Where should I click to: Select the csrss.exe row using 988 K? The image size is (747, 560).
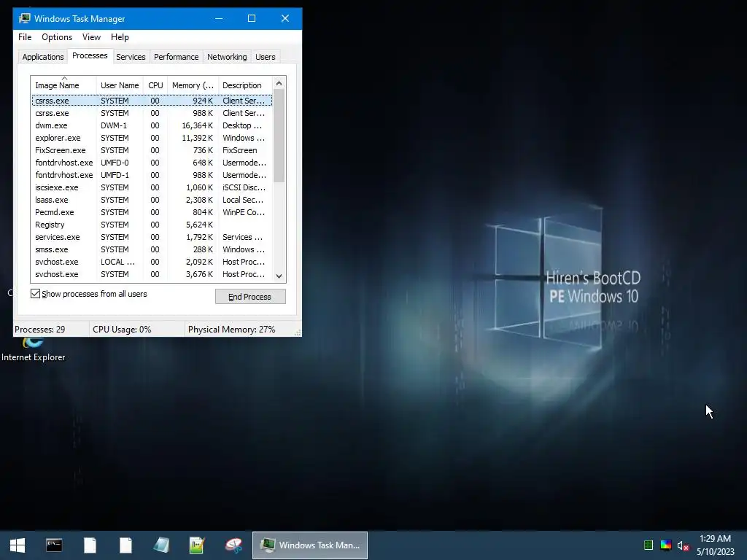[152, 113]
